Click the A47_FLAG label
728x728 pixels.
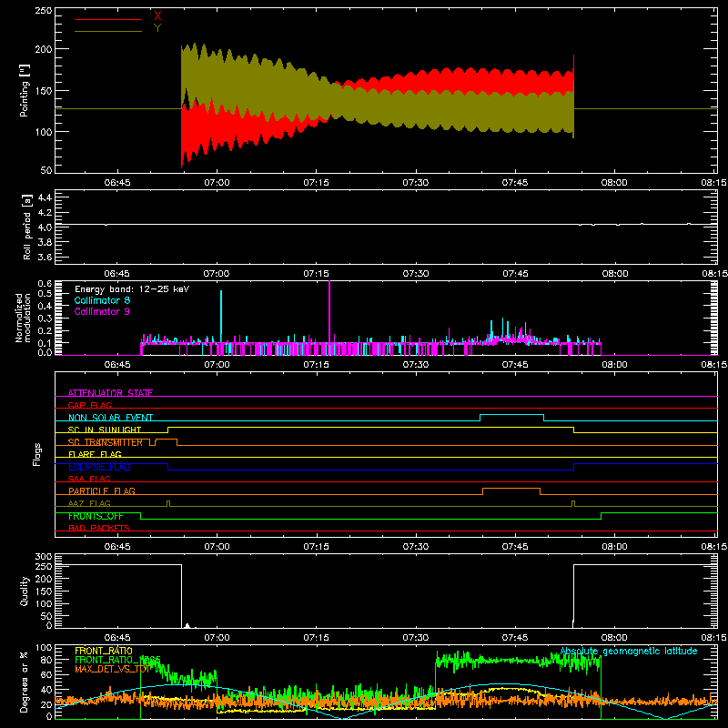pyautogui.click(x=89, y=503)
